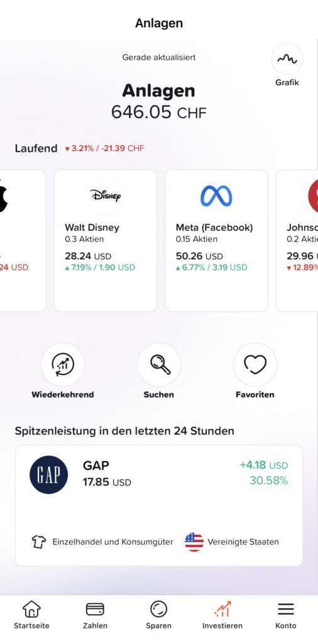
Task: Open the Walt Disney stock card
Action: tap(106, 241)
